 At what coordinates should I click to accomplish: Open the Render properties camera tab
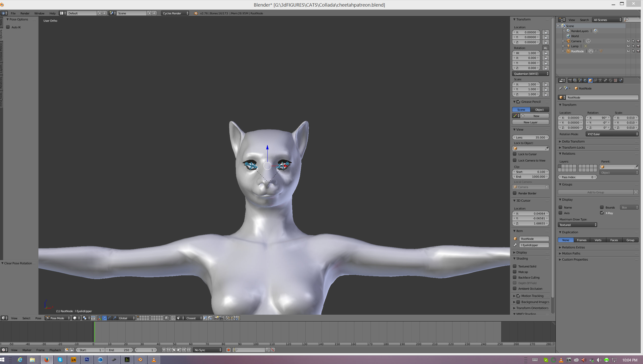pyautogui.click(x=570, y=80)
